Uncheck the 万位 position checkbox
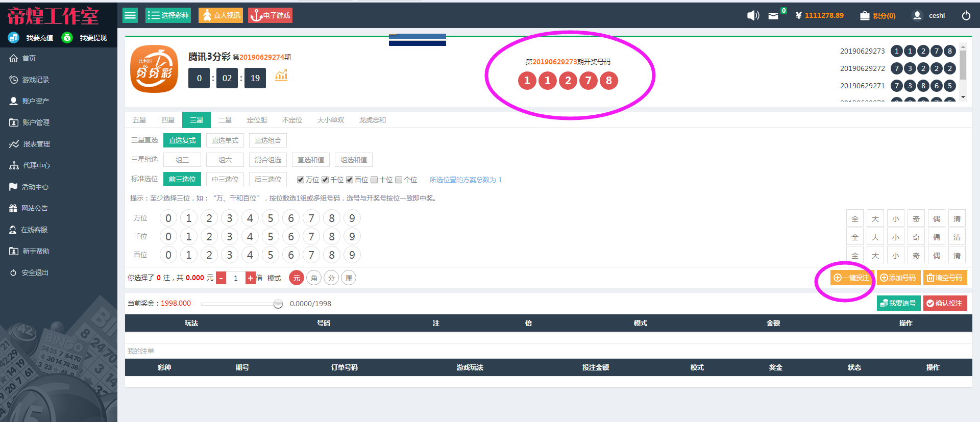 click(x=301, y=180)
